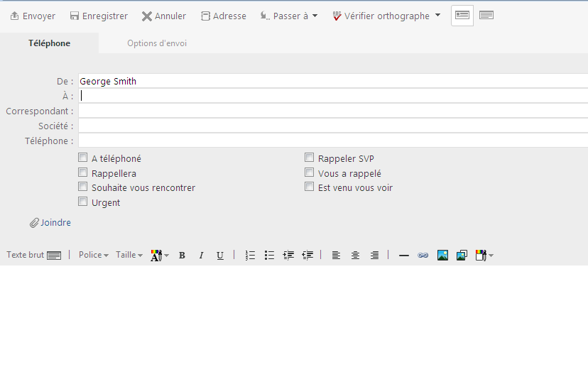
Task: Insert a horizontal line
Action: coord(404,256)
